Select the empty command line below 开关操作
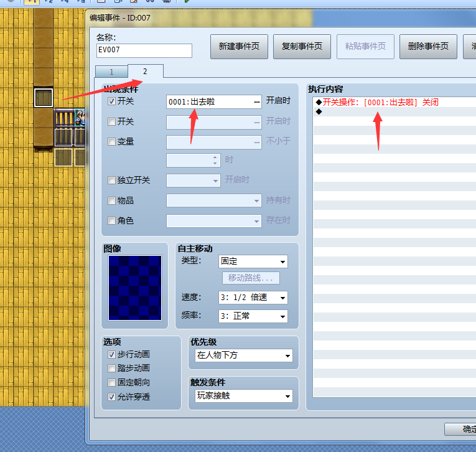476x452 pixels. coord(394,111)
